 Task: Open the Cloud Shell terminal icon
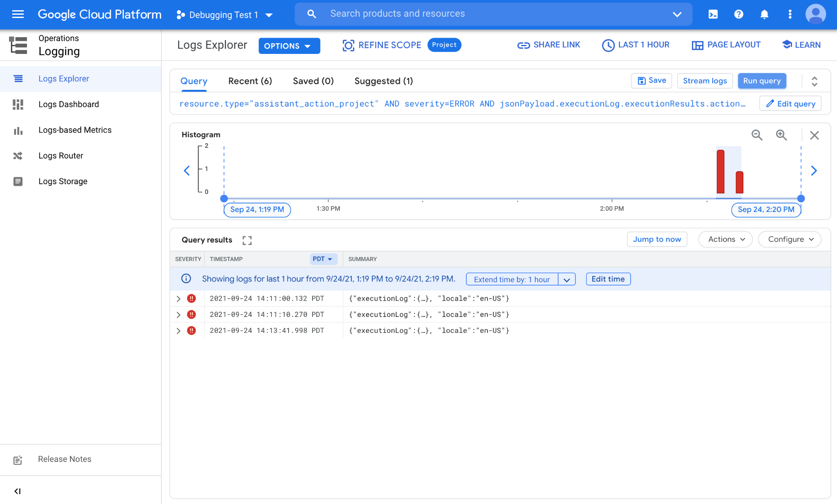[713, 14]
